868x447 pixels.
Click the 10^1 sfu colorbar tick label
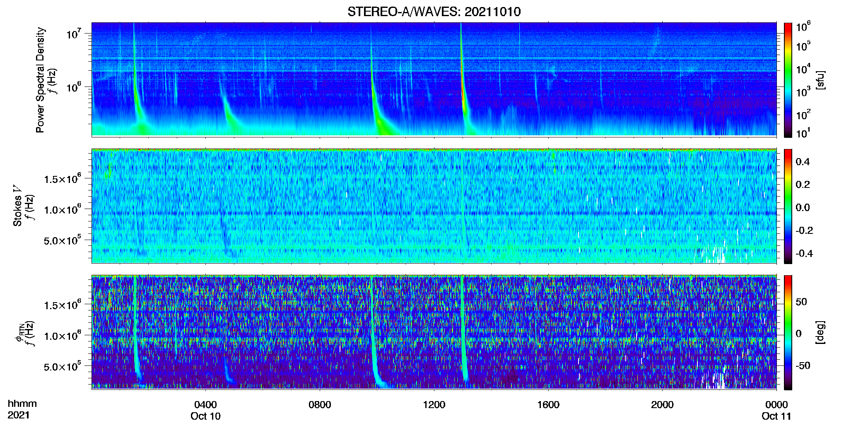(803, 133)
